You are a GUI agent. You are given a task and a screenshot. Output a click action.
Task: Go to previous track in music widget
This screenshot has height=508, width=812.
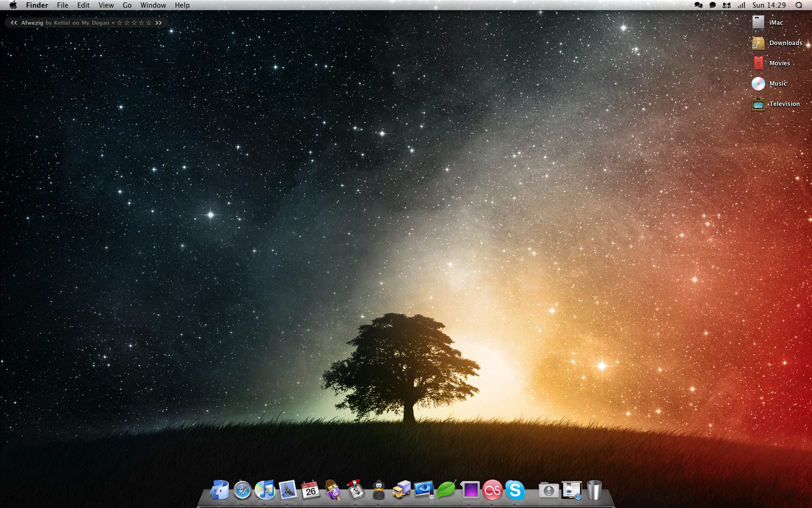click(14, 23)
